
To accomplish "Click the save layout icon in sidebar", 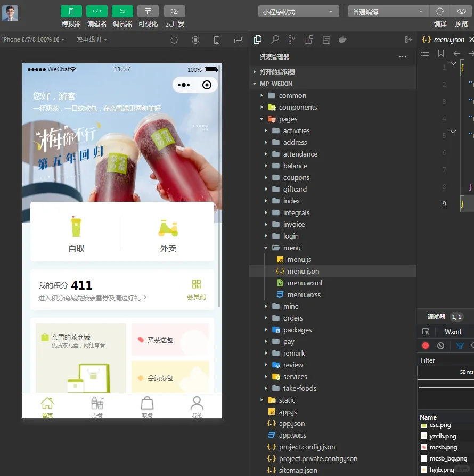I will [x=326, y=40].
